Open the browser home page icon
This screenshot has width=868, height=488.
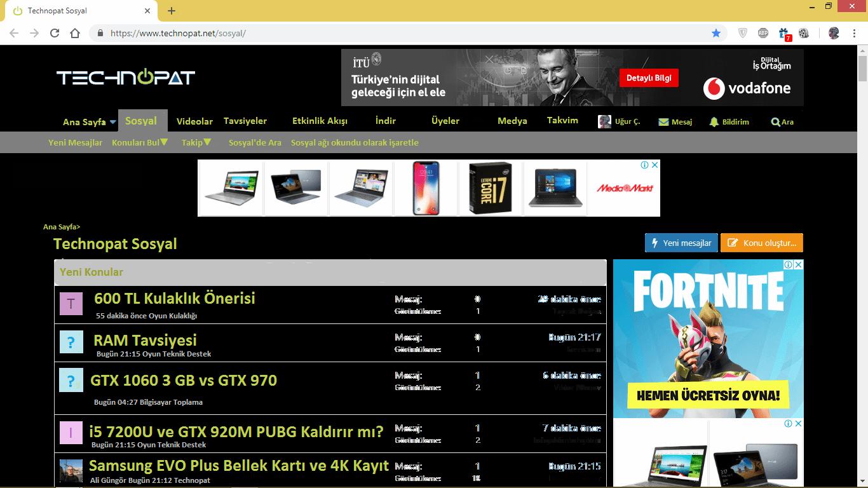pyautogui.click(x=75, y=33)
